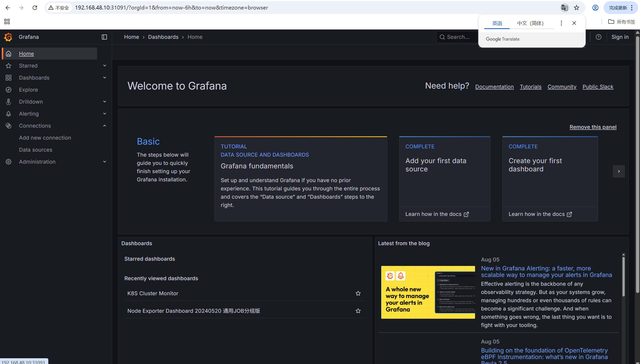
Task: Click the Explore compass icon
Action: point(9,90)
